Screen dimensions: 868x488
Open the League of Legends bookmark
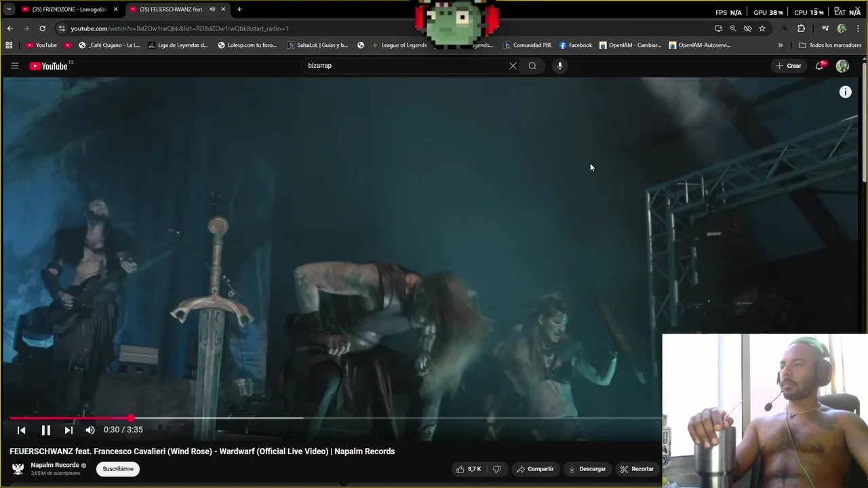click(399, 45)
